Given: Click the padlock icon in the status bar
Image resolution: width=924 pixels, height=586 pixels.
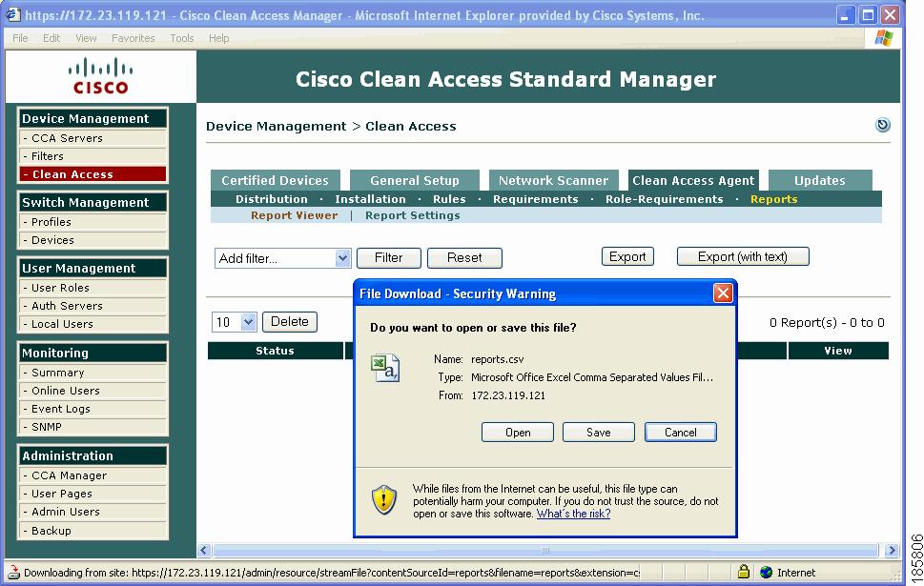Looking at the screenshot, I should pos(743,572).
